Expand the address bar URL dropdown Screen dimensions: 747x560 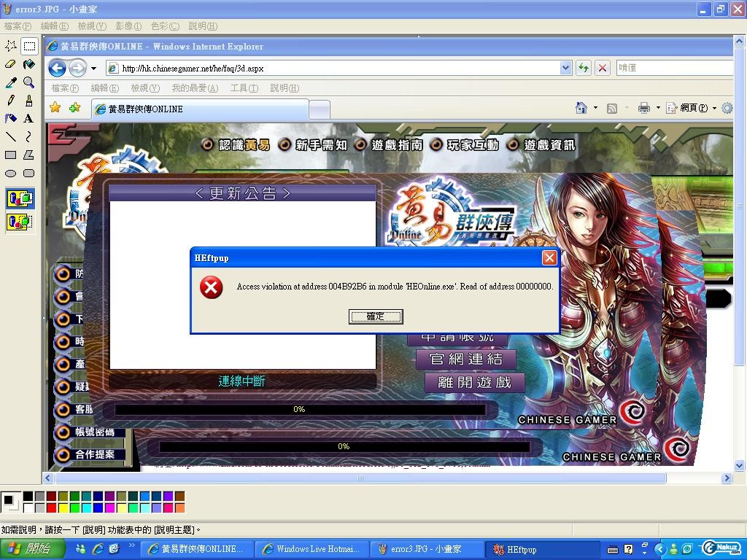(565, 68)
